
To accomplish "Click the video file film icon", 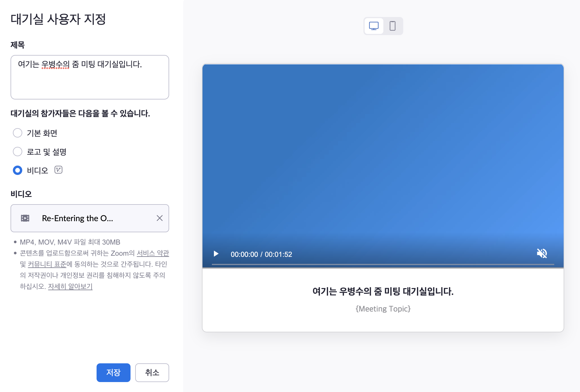I will pos(25,218).
